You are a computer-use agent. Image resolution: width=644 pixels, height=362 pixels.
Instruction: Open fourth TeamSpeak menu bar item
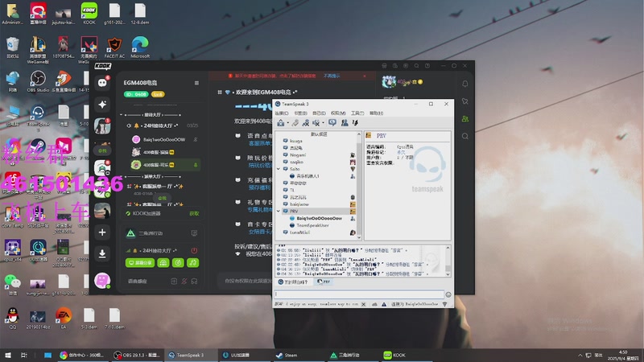pyautogui.click(x=338, y=113)
